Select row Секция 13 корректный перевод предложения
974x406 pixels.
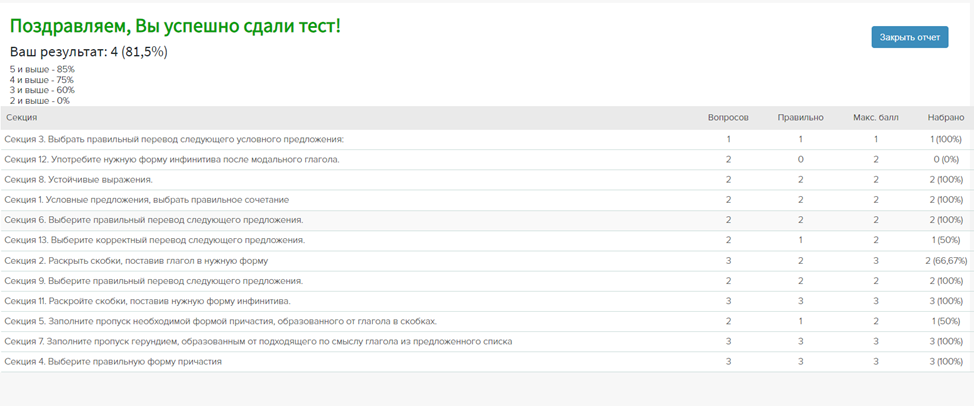[x=486, y=240]
